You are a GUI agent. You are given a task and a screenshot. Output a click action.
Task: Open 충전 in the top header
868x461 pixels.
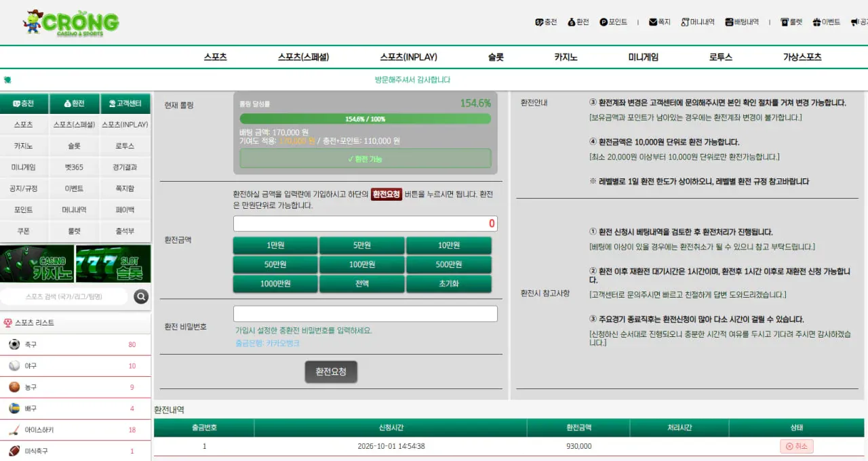tap(546, 22)
